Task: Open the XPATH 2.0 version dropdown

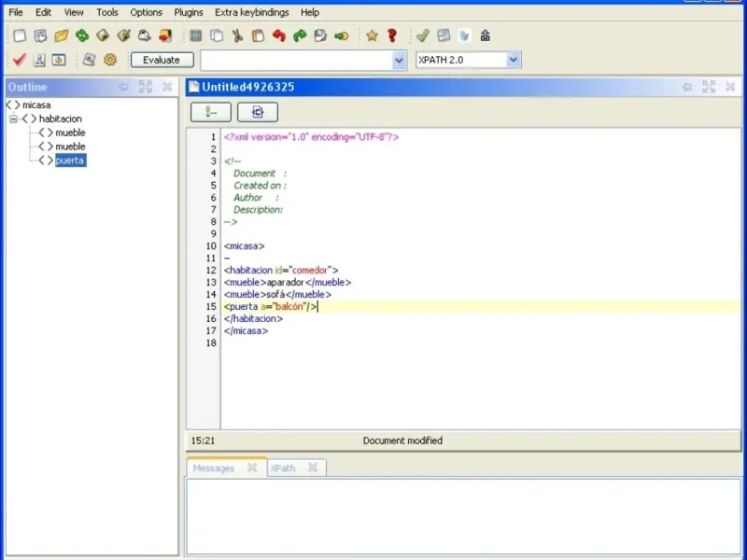Action: point(513,60)
